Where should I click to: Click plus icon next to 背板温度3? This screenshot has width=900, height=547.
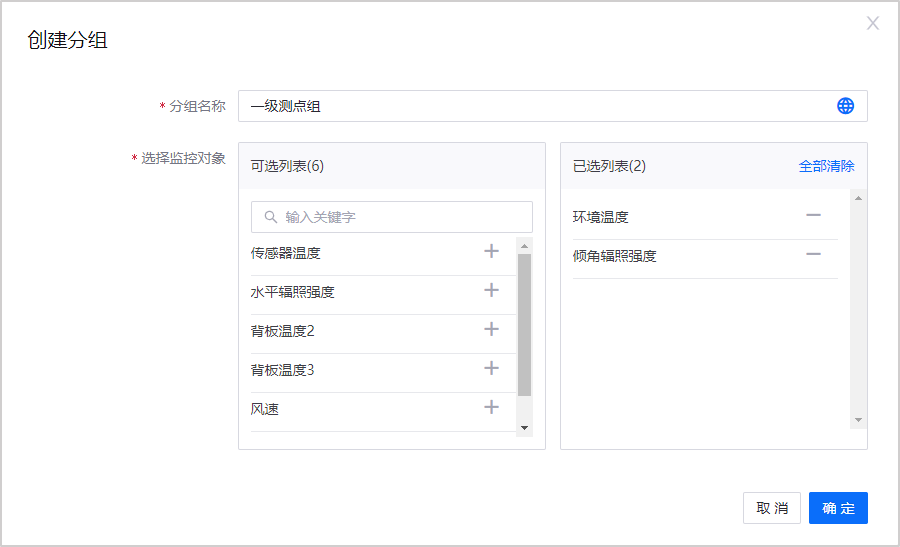(x=491, y=368)
